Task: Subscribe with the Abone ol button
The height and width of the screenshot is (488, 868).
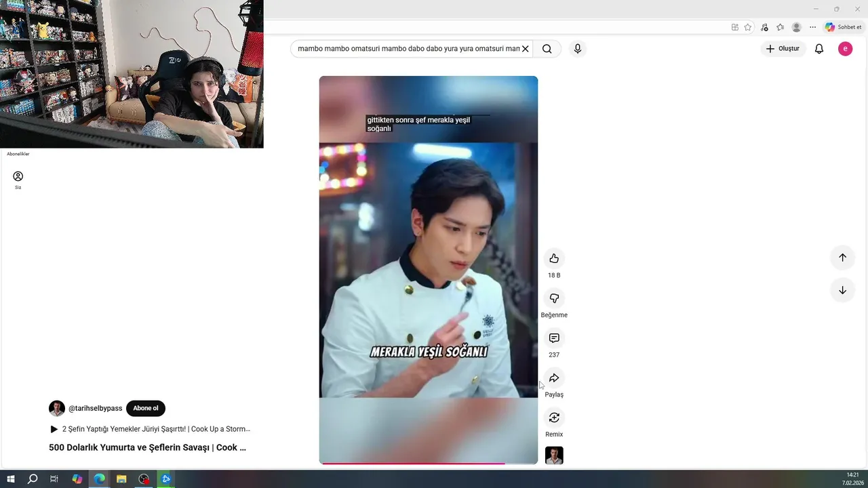Action: pos(146,409)
